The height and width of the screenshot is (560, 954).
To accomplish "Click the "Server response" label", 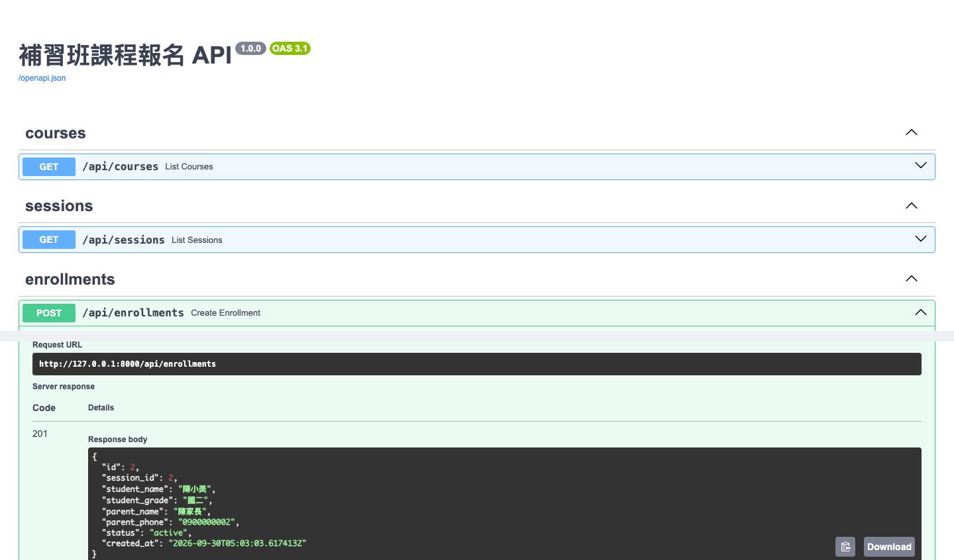I will [64, 387].
